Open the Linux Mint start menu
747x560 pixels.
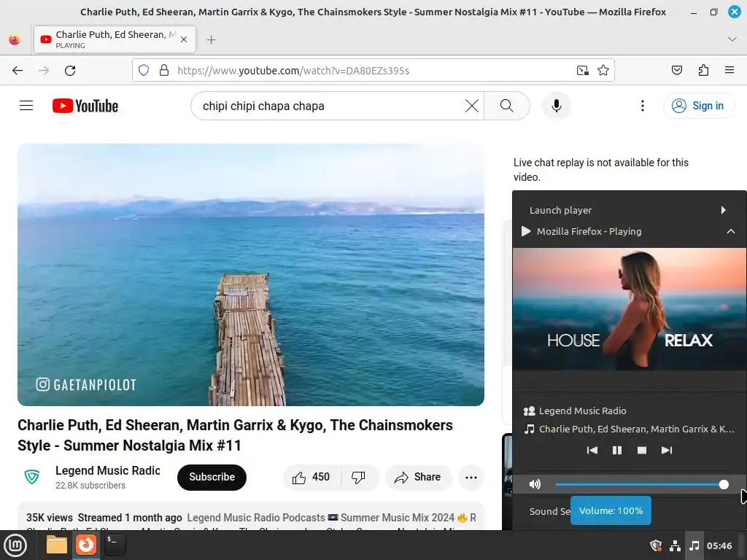15,545
